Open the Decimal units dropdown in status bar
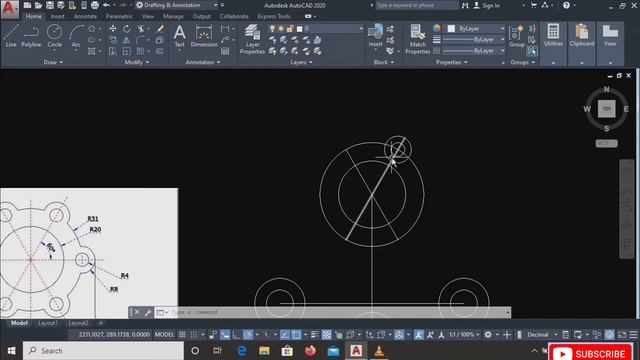The image size is (640, 360). (x=541, y=335)
